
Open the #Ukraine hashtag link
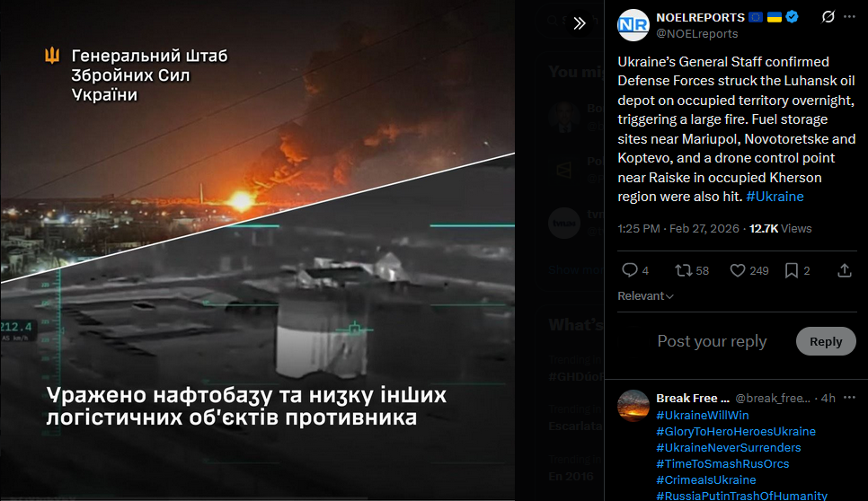pos(775,197)
